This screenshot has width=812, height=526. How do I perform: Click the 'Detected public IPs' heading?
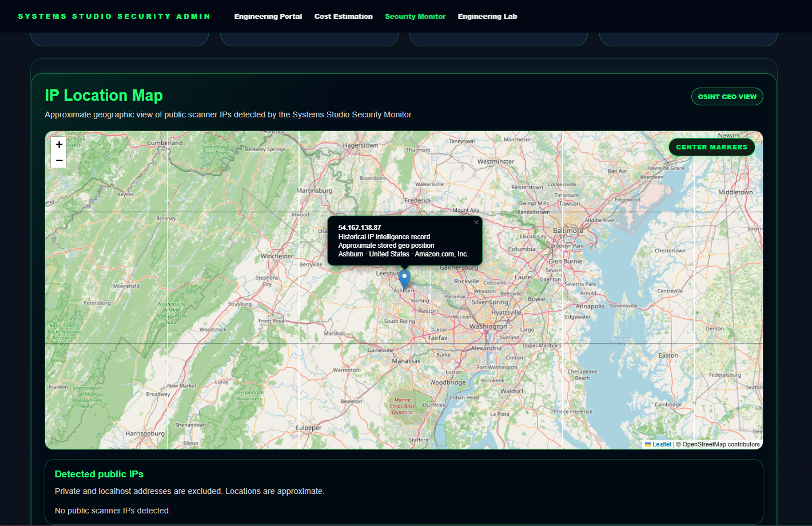click(x=99, y=474)
